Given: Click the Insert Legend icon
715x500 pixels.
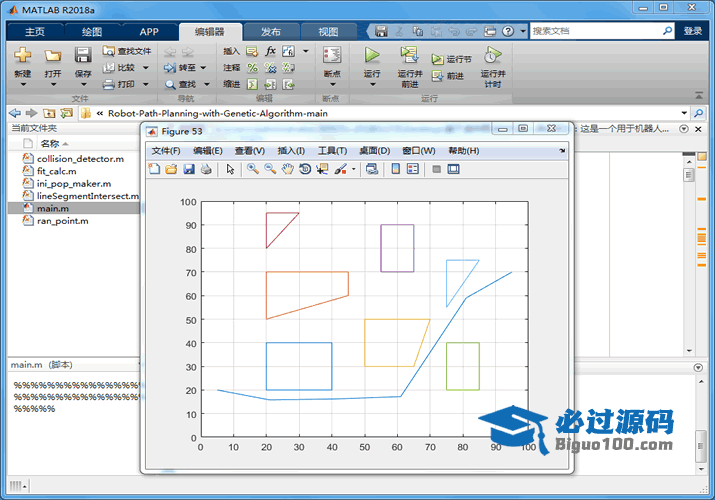Looking at the screenshot, I should point(414,169).
